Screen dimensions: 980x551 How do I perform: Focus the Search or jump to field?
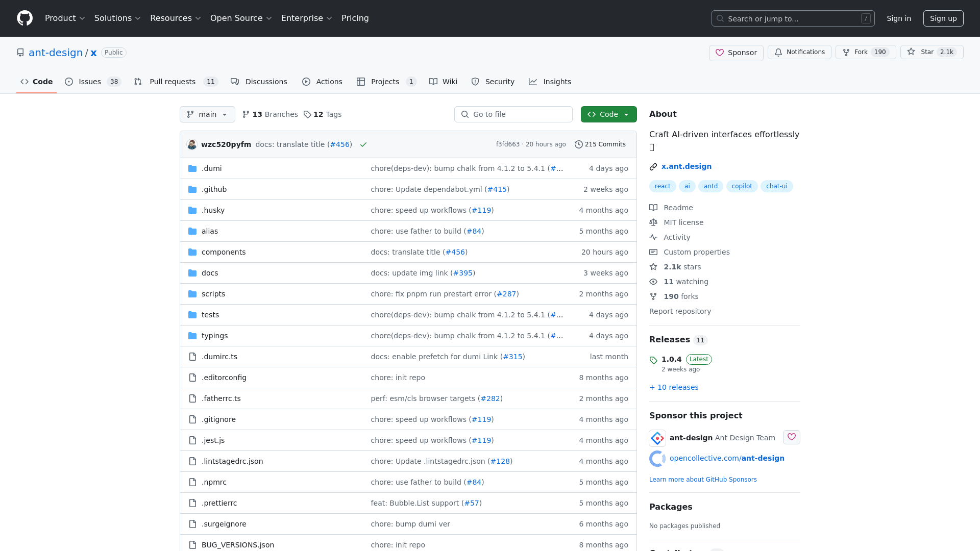pyautogui.click(x=793, y=18)
